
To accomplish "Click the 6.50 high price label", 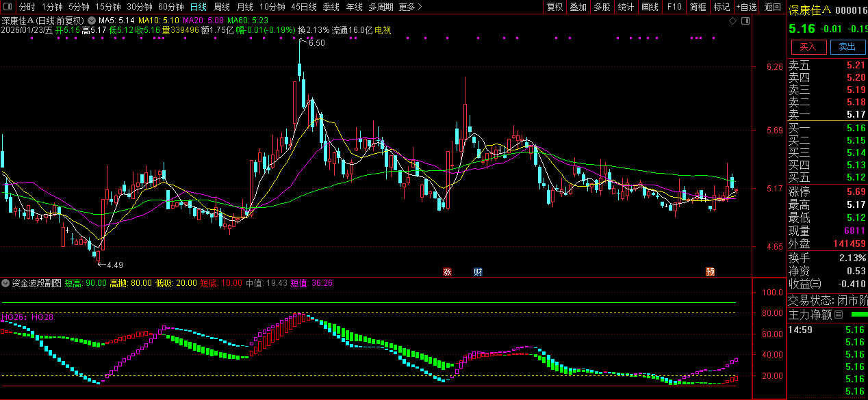I will (x=316, y=43).
